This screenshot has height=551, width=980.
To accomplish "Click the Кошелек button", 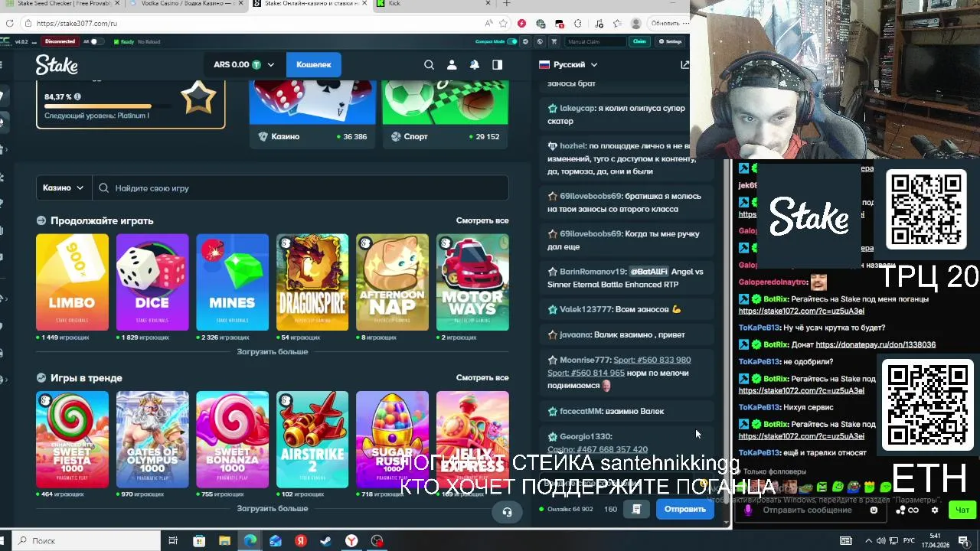I will point(314,65).
